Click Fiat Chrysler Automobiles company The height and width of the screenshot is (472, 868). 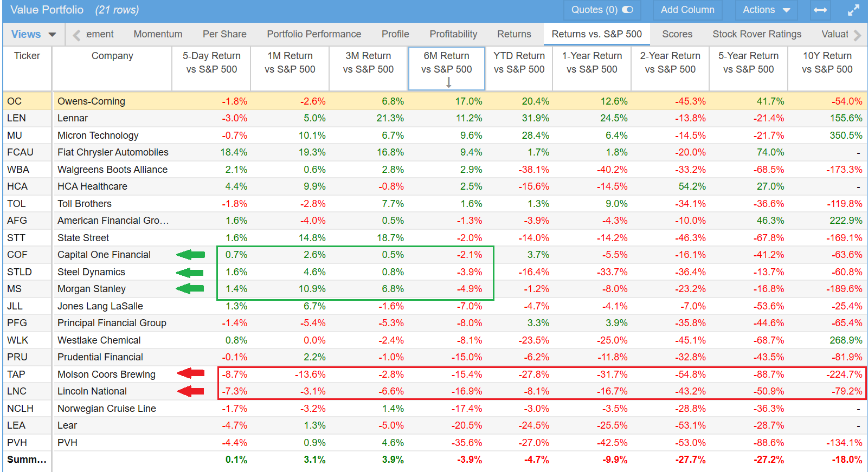click(113, 152)
